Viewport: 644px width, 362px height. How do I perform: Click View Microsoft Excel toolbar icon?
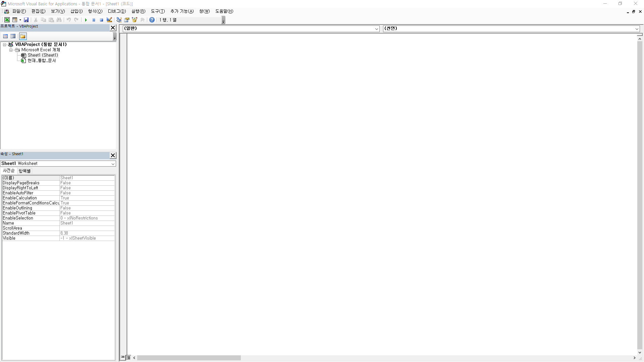pos(7,20)
